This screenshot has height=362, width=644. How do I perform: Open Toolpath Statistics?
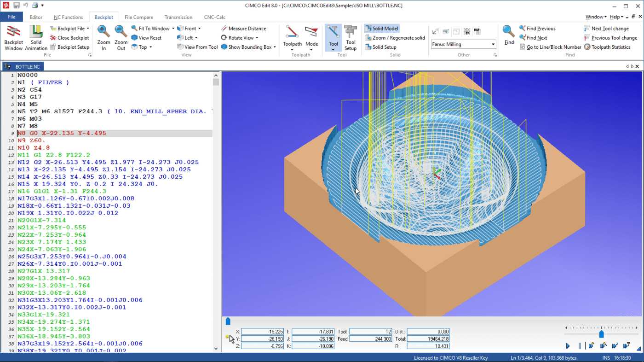[607, 47]
